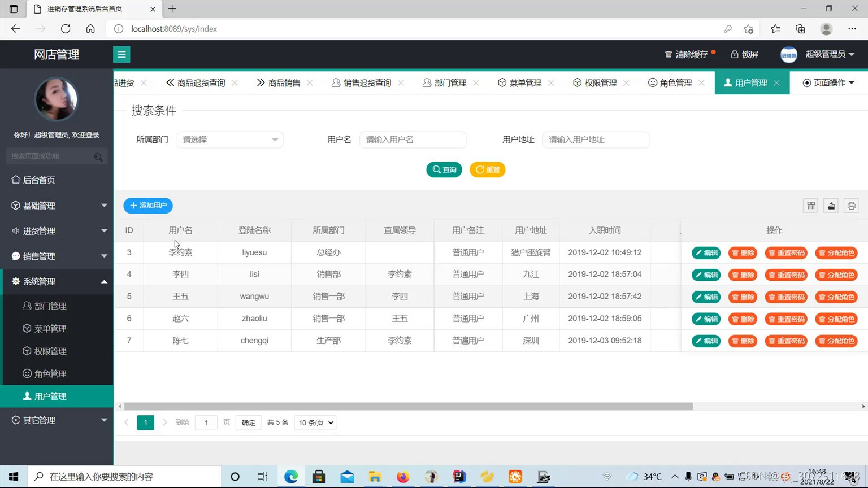
Task: Click the 确定 page jump button
Action: [249, 422]
